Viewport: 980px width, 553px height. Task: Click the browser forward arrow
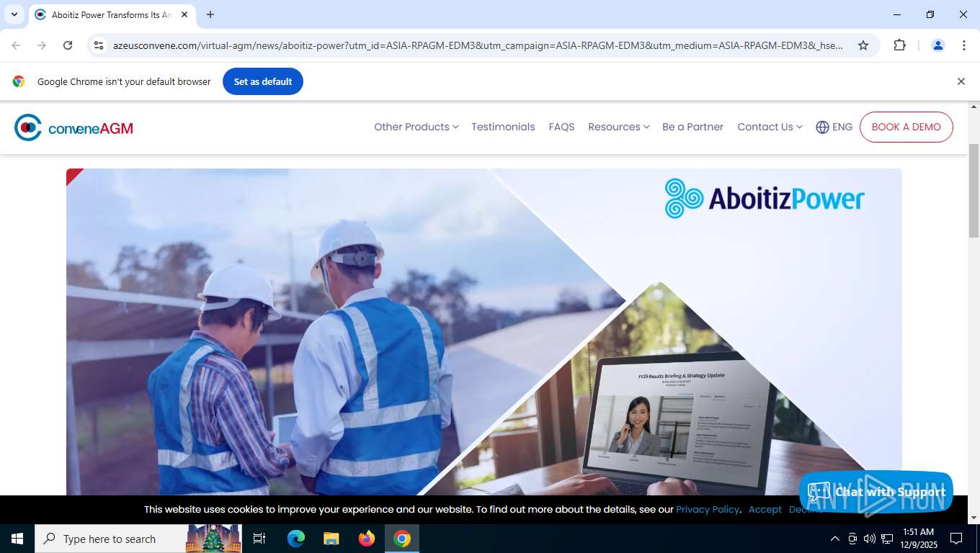tap(42, 45)
